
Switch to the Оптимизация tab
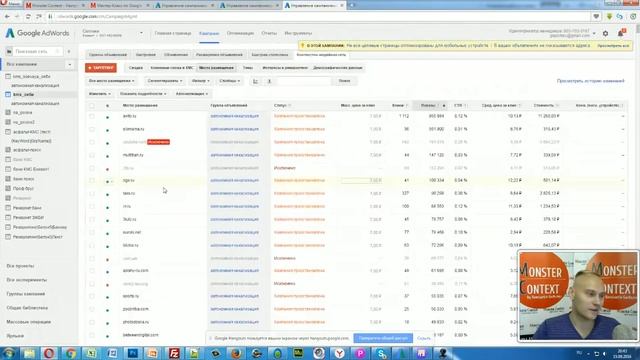pyautogui.click(x=240, y=33)
